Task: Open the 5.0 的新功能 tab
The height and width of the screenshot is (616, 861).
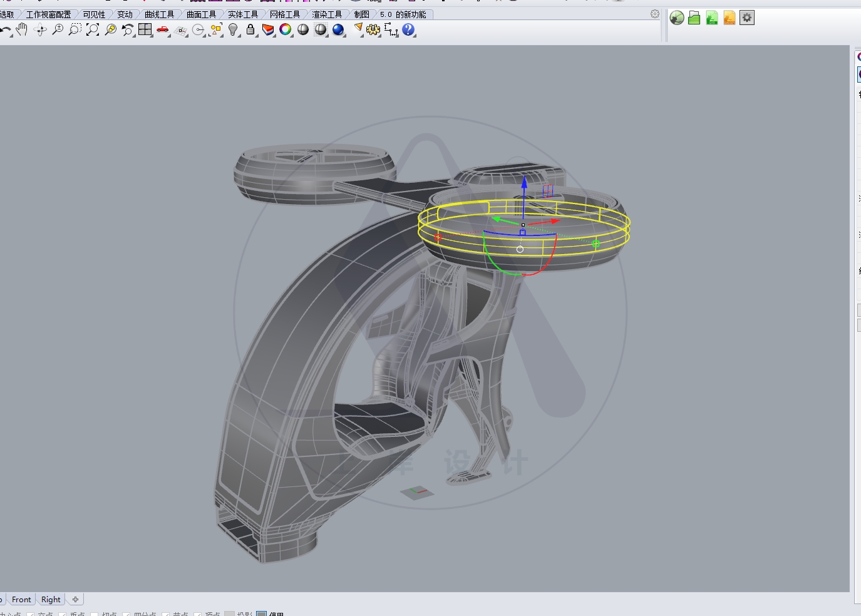Action: coord(403,14)
